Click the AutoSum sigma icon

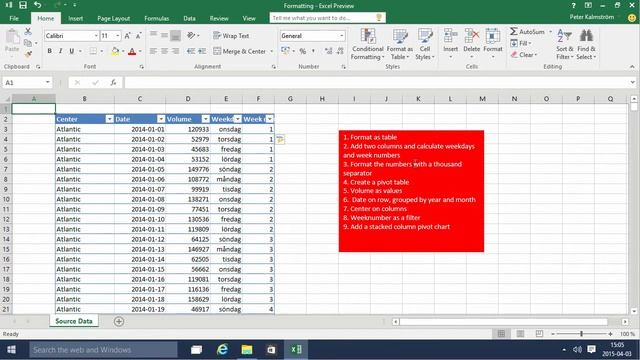pos(514,31)
